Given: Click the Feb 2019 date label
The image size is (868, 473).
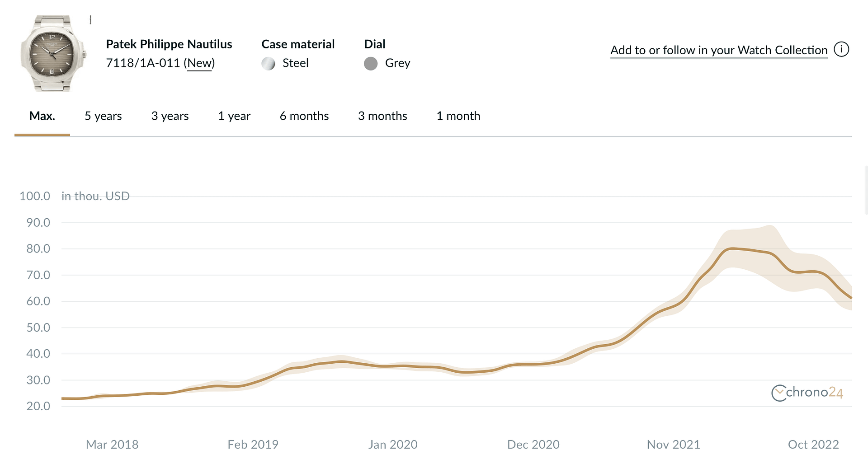Looking at the screenshot, I should pyautogui.click(x=253, y=445).
